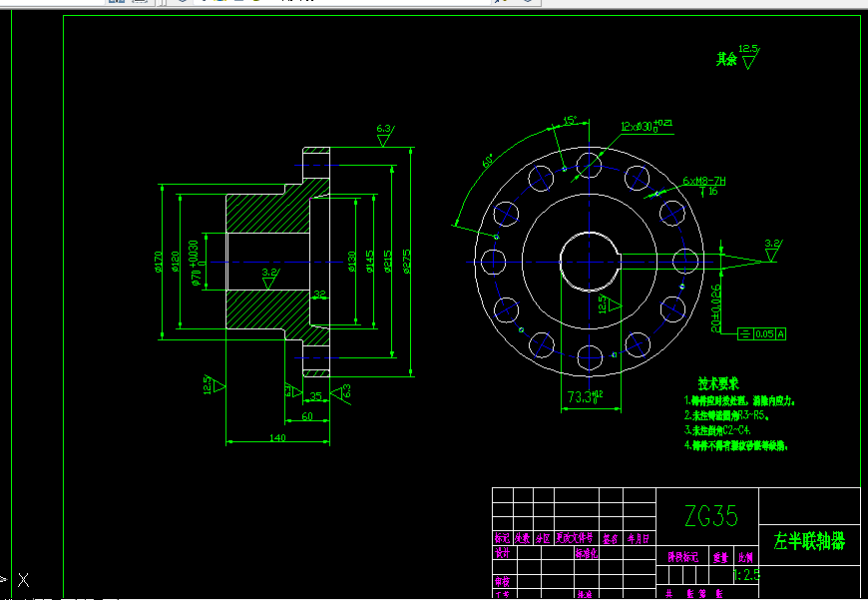This screenshot has width=868, height=600.
Task: Select the 更改文件号 cell label
Action: click(x=575, y=537)
